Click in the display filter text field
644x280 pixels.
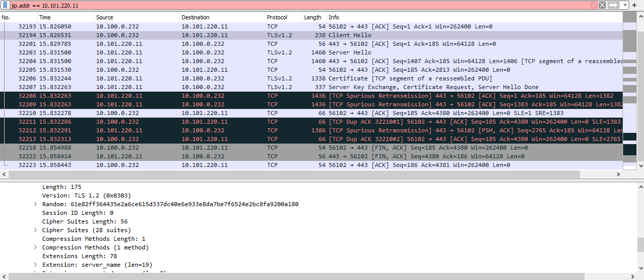(300, 5)
